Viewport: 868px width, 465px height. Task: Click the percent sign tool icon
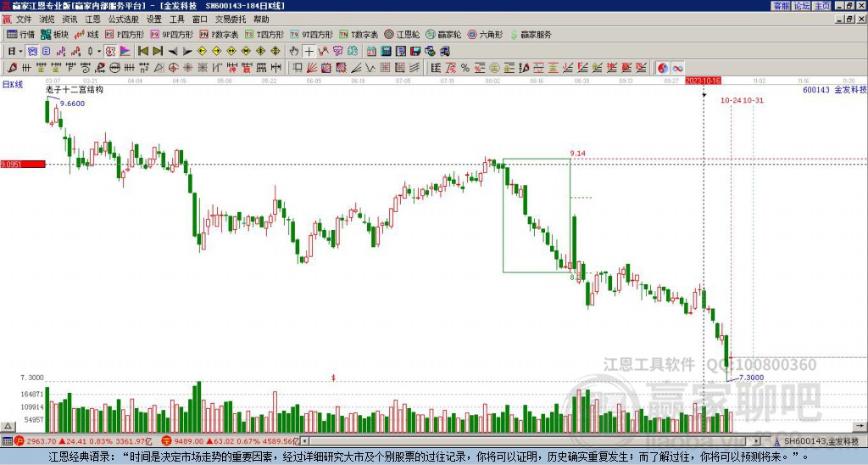465,68
